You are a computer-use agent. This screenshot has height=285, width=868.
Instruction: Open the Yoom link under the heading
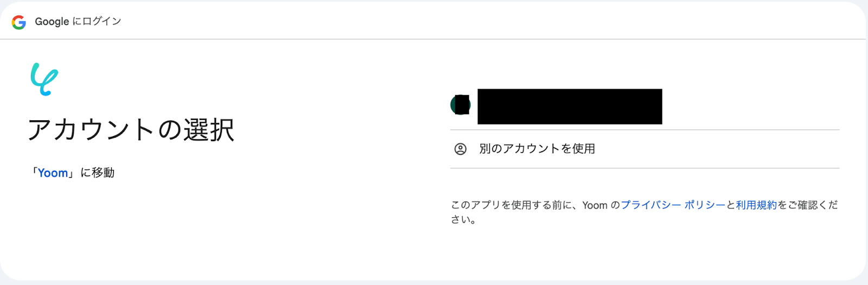click(53, 173)
